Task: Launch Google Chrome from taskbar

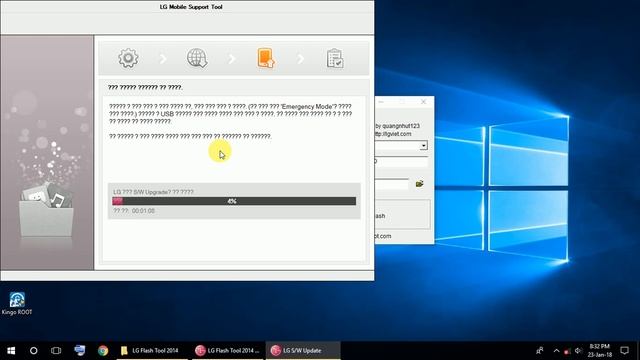Action: click(103, 351)
